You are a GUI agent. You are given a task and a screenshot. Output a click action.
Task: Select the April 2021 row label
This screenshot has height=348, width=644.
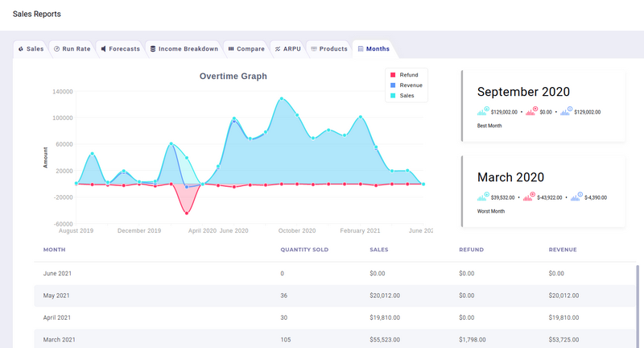click(x=56, y=317)
